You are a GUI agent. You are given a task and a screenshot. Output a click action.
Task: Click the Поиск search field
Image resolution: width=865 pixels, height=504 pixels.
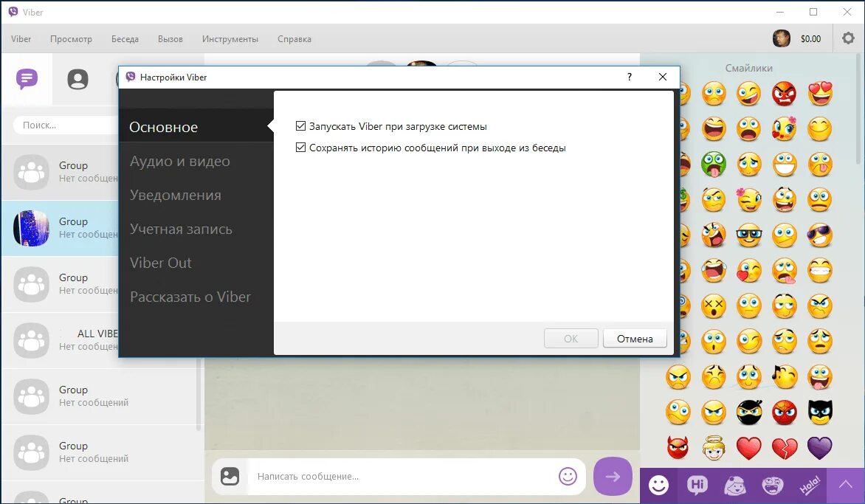point(66,125)
